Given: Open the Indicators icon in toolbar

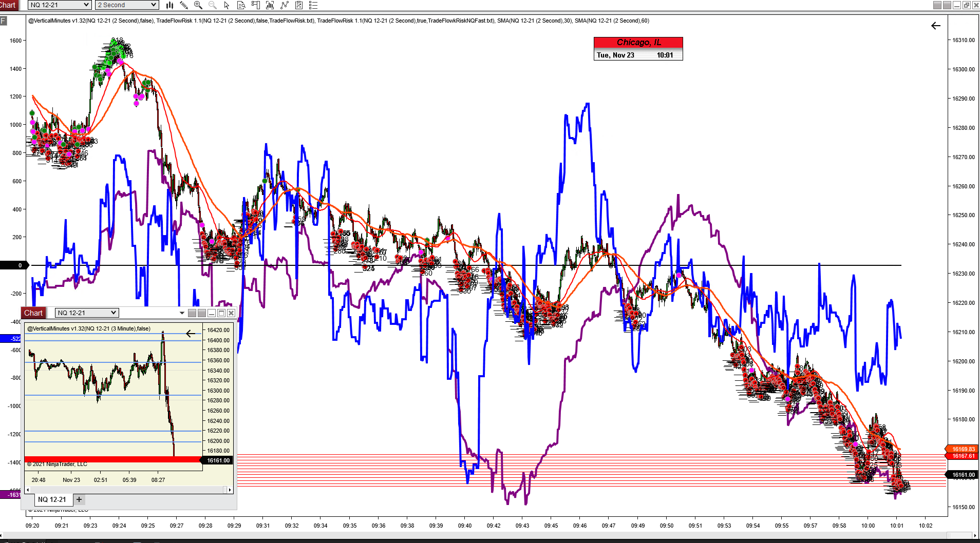Looking at the screenshot, I should pos(270,5).
